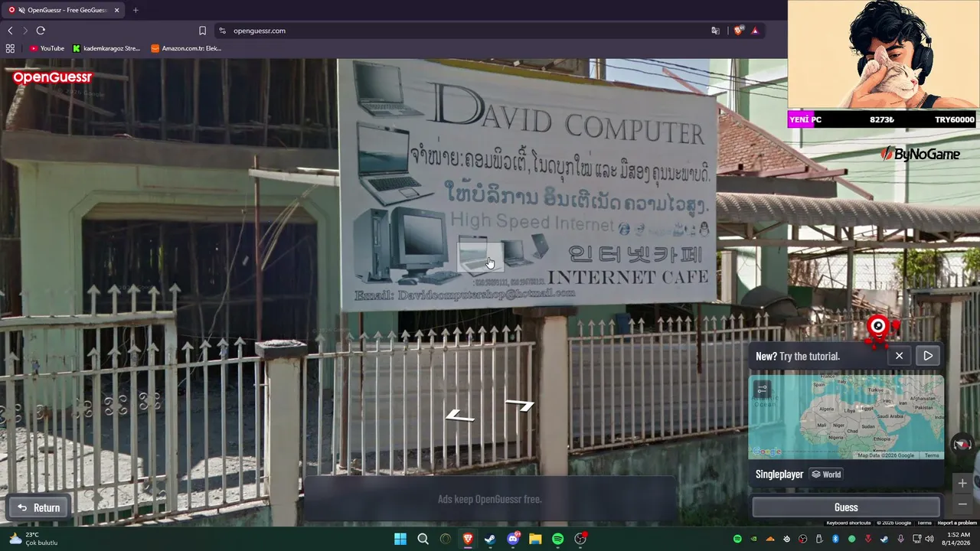Move backward using the left street arrow
Viewport: 980px width, 551px height.
[x=460, y=416]
